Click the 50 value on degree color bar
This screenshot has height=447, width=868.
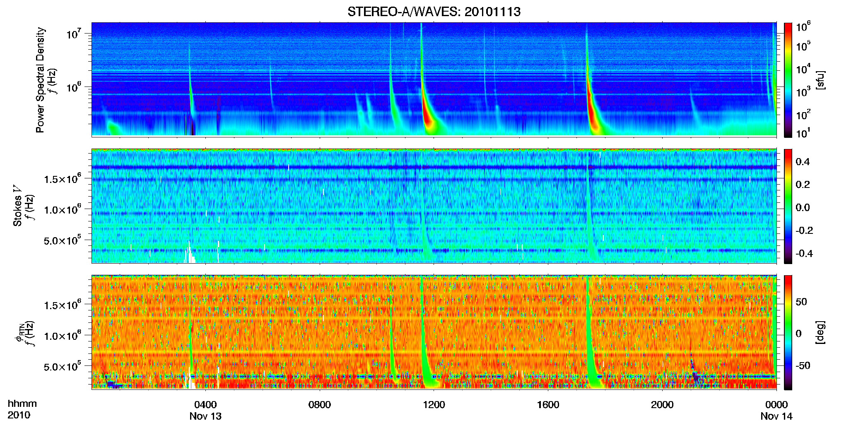(801, 302)
